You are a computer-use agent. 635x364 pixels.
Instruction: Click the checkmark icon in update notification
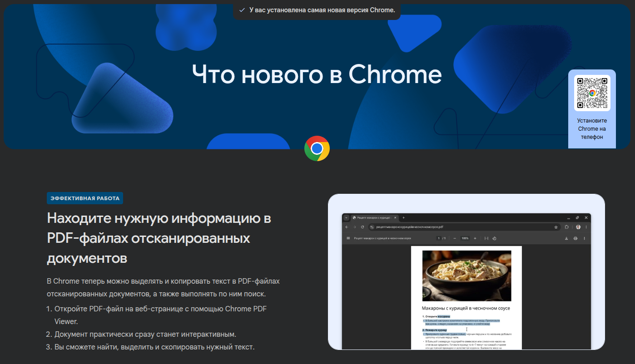(242, 10)
